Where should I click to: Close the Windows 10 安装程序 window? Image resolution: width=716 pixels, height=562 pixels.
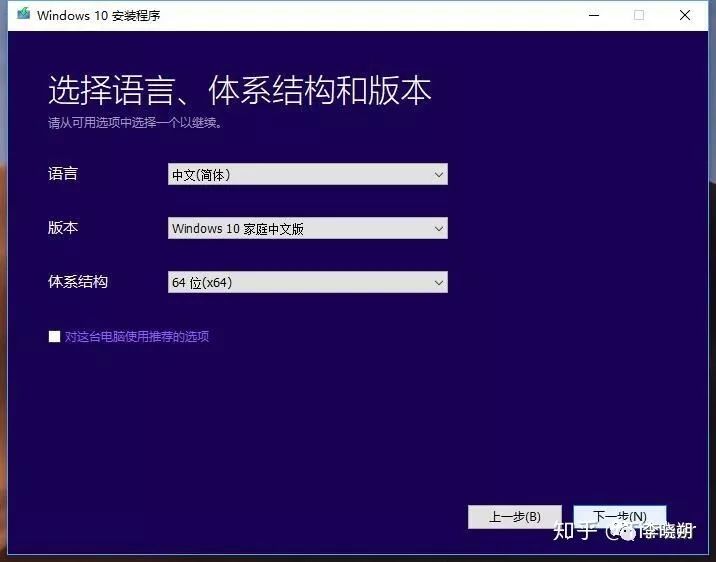coord(684,15)
